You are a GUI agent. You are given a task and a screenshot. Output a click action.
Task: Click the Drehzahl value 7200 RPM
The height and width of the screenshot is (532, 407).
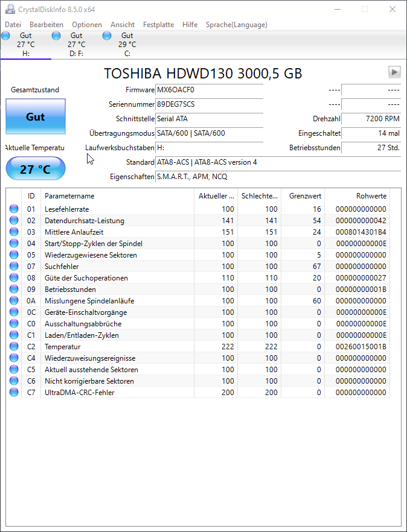[x=371, y=119]
